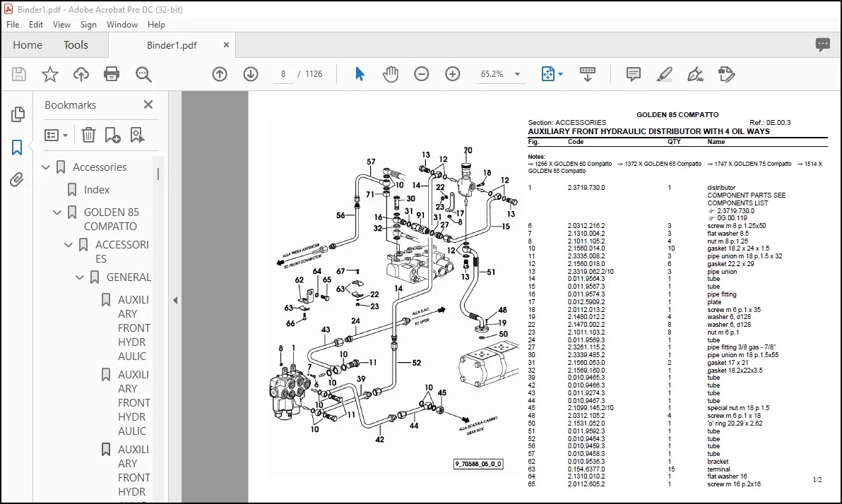Open the Window menu
The width and height of the screenshot is (842, 504).
point(122,24)
